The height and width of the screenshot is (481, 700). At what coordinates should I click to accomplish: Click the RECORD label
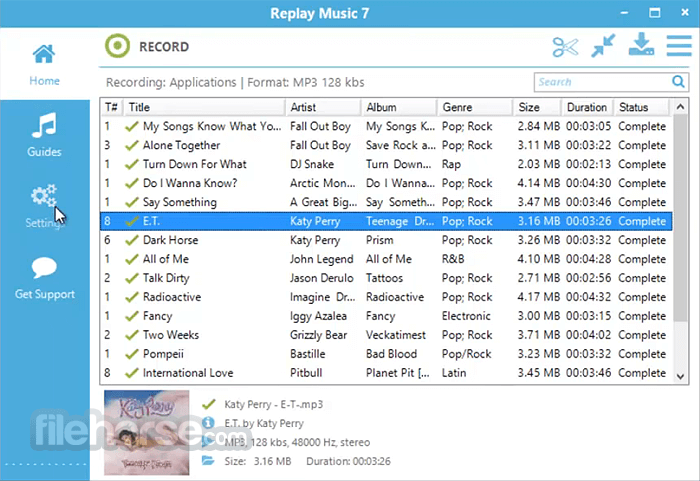(164, 46)
